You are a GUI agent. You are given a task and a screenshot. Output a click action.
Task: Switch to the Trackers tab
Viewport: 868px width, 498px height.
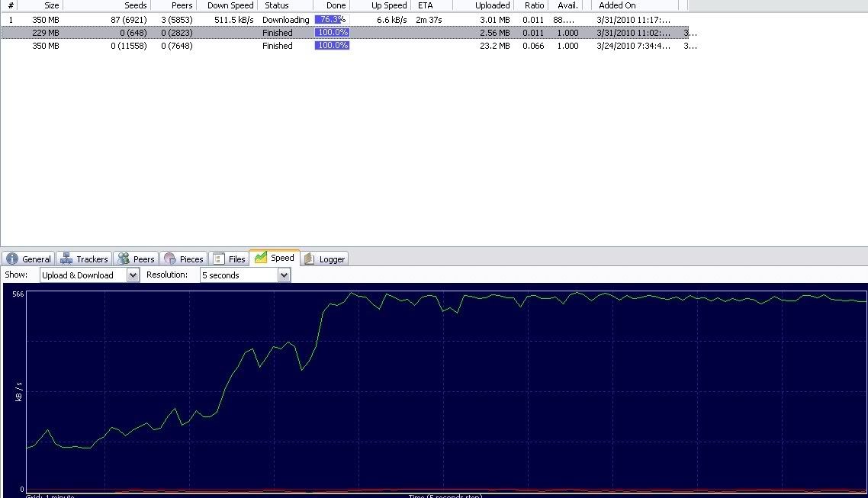coord(84,259)
